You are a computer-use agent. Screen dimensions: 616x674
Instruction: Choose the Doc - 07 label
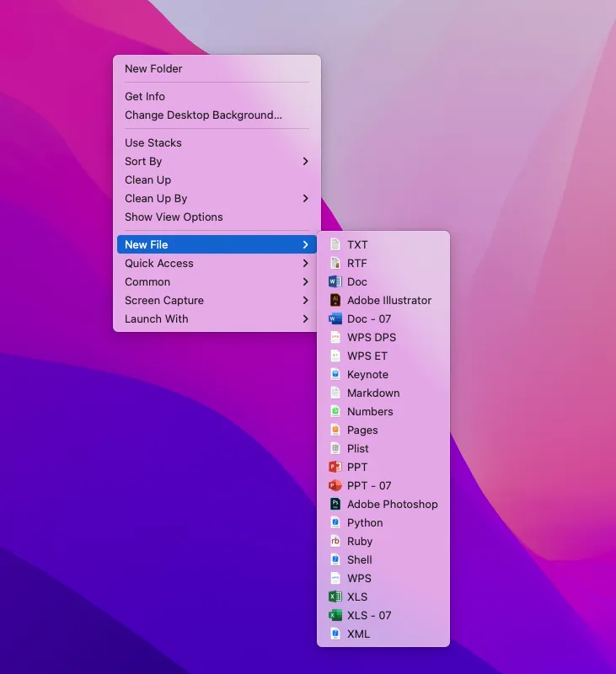point(369,319)
